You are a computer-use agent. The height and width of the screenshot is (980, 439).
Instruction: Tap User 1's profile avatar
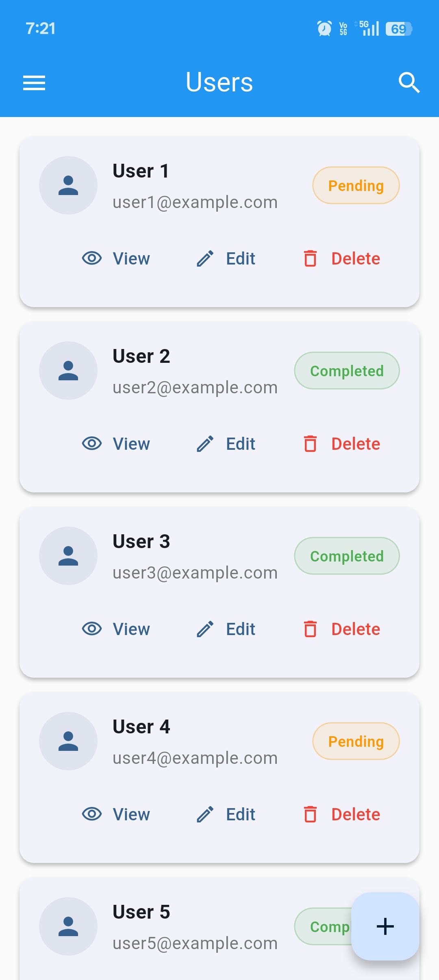pos(68,185)
